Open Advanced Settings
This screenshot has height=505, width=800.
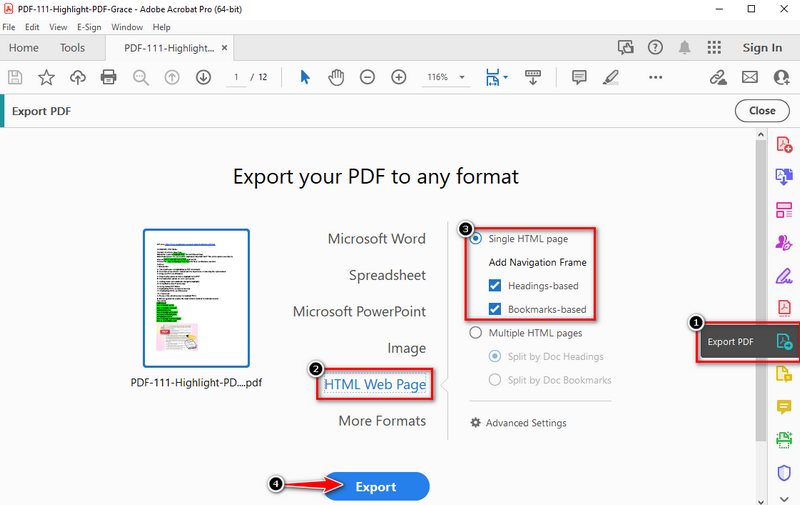click(518, 423)
